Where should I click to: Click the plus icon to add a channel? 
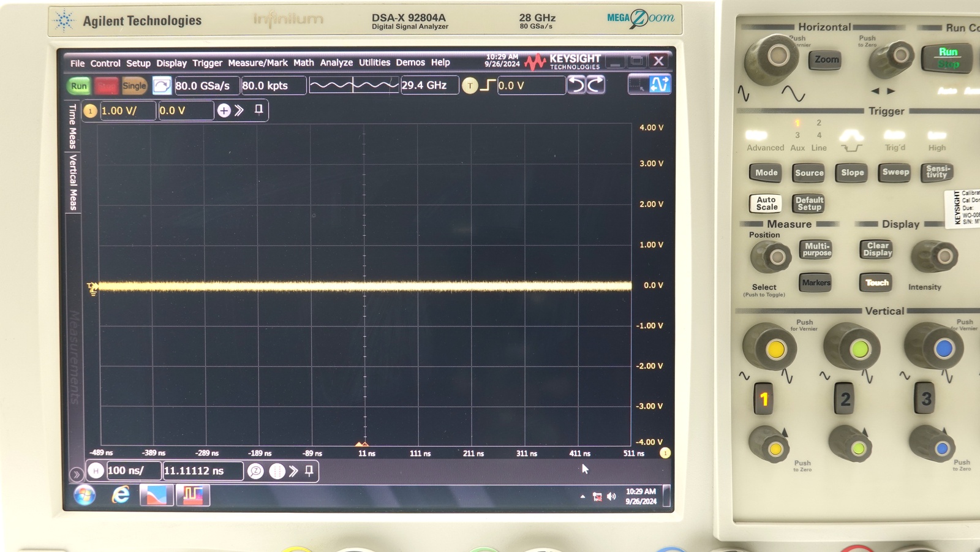tap(224, 110)
